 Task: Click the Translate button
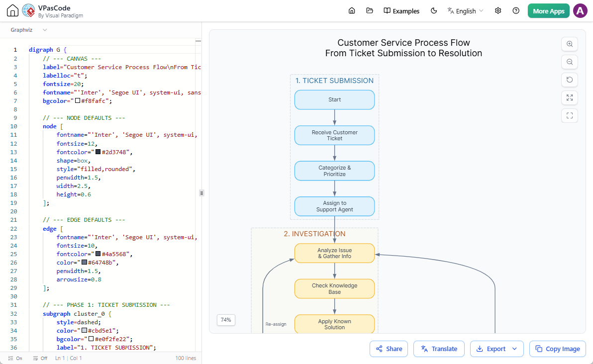point(439,349)
